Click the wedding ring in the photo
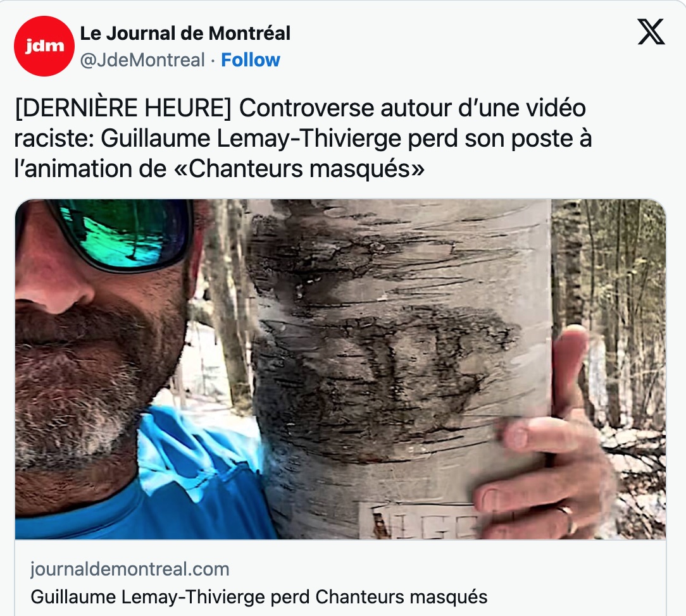Image resolution: width=686 pixels, height=616 pixels. click(568, 519)
